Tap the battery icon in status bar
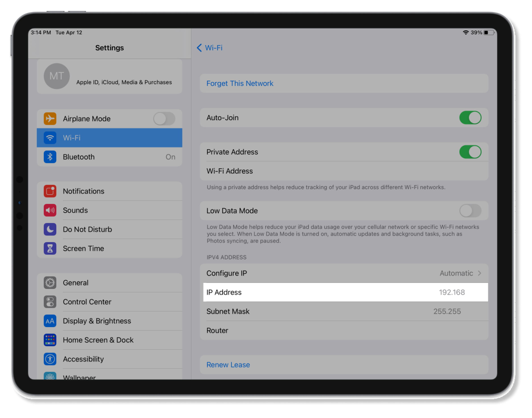Image resolution: width=532 pixels, height=418 pixels. click(490, 33)
